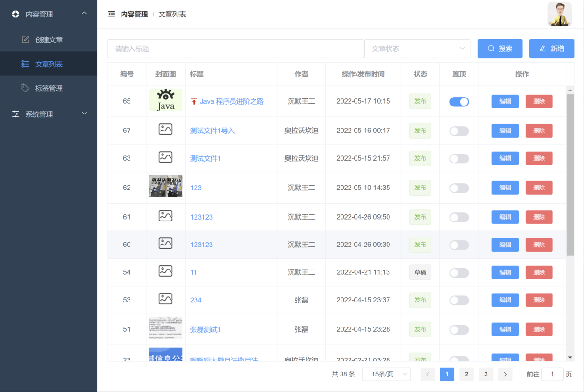This screenshot has height=392, width=584.
Task: Click the Java cover thumbnail in row 65
Action: tap(165, 100)
